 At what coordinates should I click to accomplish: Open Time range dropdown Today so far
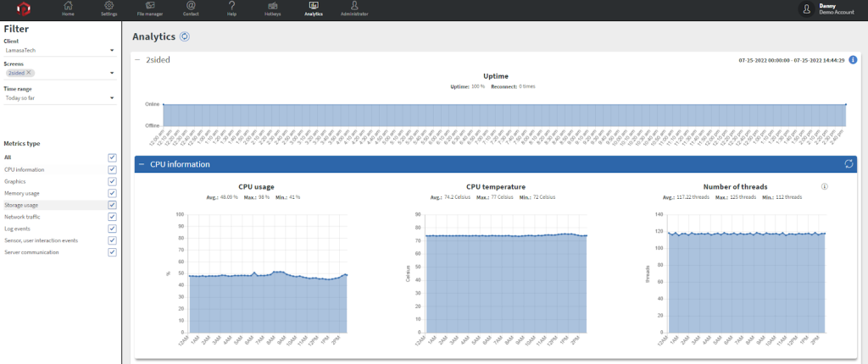(x=60, y=98)
